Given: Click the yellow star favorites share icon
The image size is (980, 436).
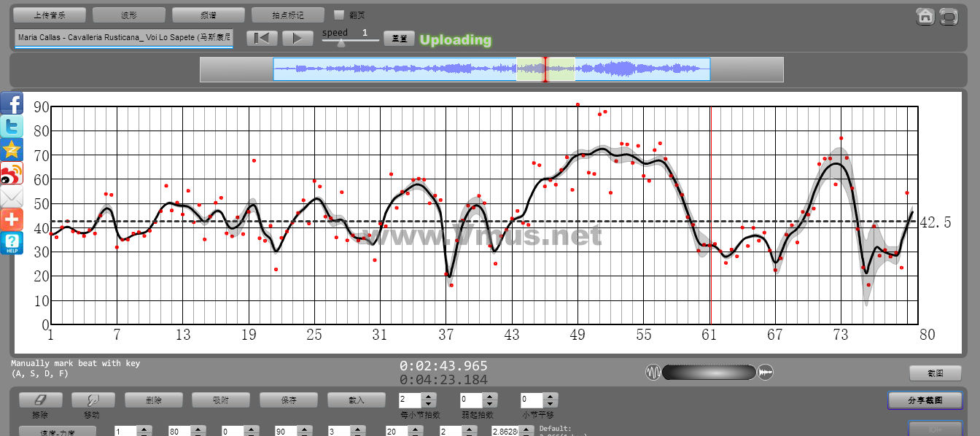Looking at the screenshot, I should coord(12,149).
